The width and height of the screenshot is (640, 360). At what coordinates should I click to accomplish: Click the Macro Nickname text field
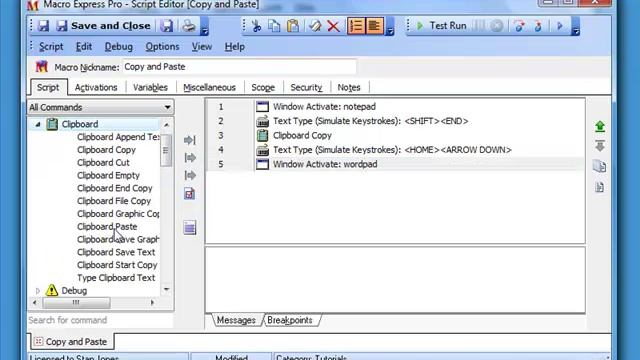click(x=240, y=67)
